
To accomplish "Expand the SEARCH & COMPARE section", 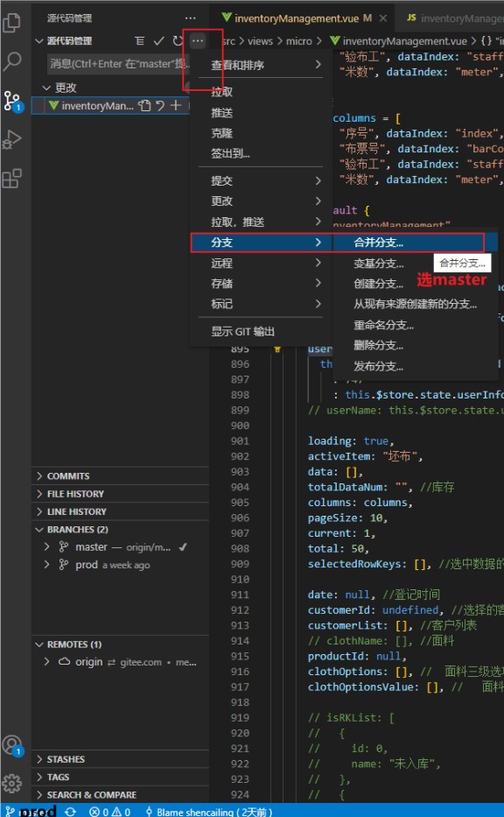I will (120, 794).
